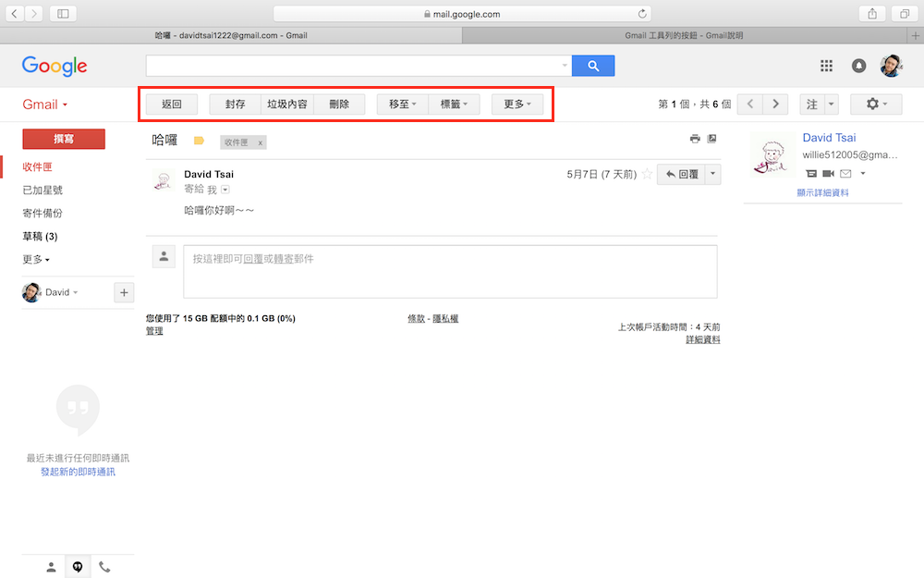Star the message from David Tsai
The width and height of the screenshot is (924, 578).
pos(647,174)
